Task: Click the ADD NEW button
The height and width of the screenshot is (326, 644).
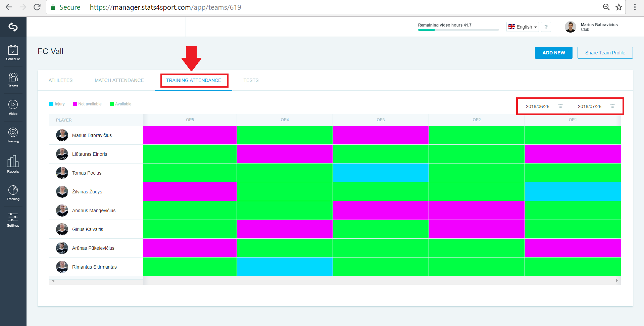Action: (x=554, y=53)
